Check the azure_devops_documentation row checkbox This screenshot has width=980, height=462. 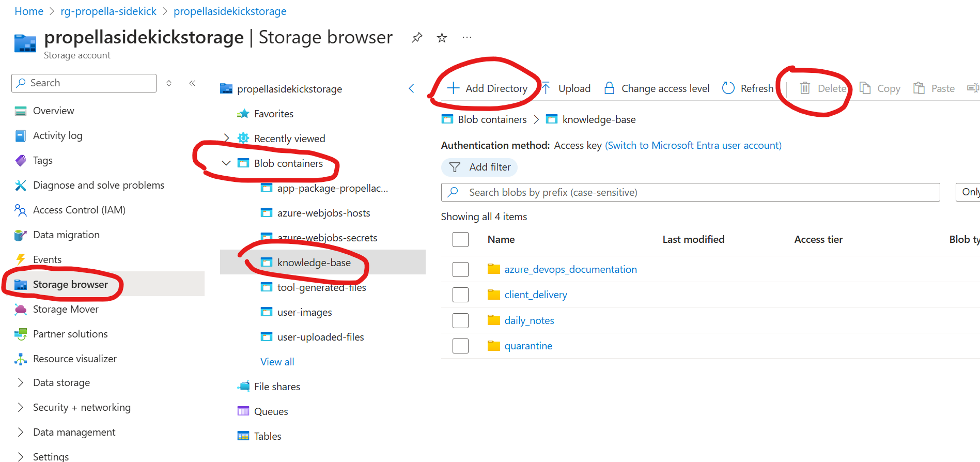[460, 269]
